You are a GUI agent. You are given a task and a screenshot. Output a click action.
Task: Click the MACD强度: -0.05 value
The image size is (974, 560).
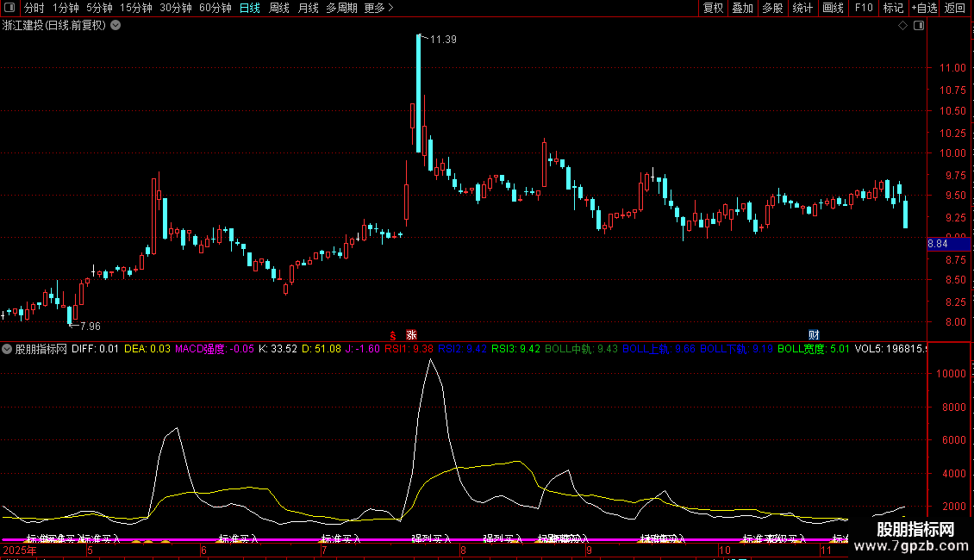pos(215,349)
